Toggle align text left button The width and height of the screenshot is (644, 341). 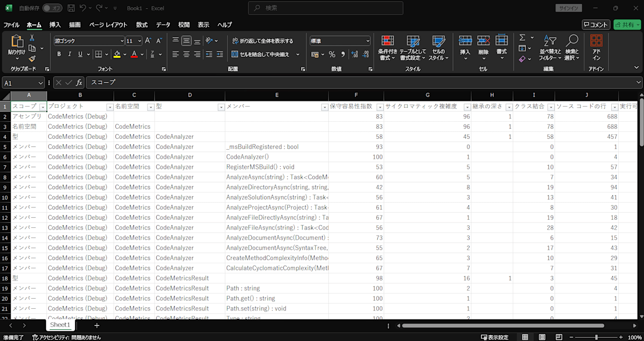[175, 54]
